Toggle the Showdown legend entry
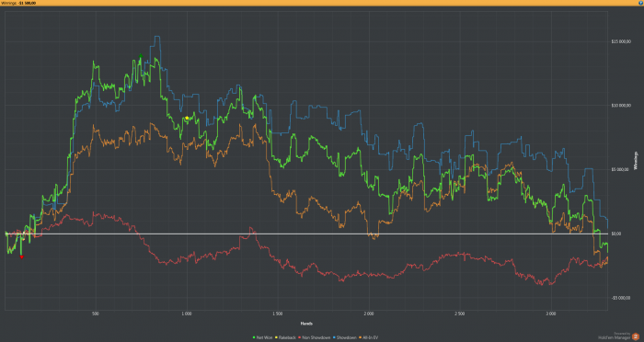This screenshot has height=342, width=644. click(345, 337)
